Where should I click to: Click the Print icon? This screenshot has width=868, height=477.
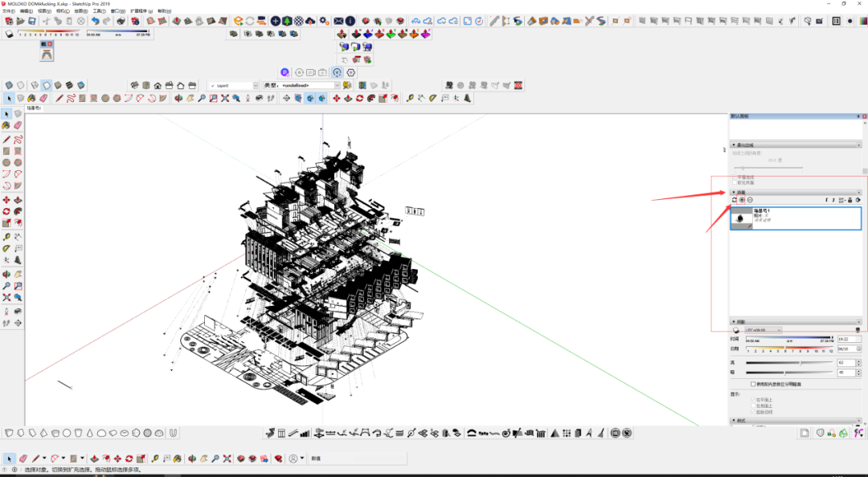point(121,21)
